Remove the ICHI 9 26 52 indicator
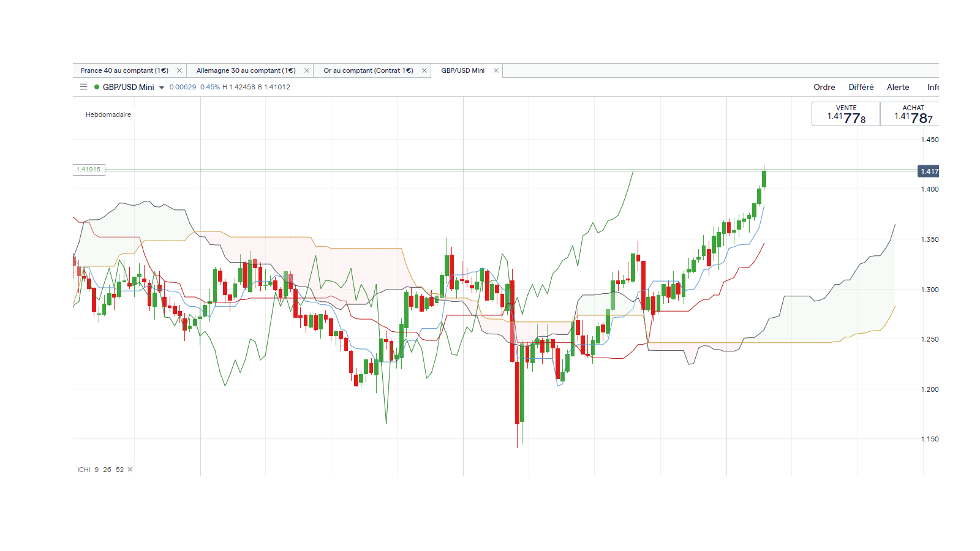The height and width of the screenshot is (551, 980). click(x=130, y=470)
